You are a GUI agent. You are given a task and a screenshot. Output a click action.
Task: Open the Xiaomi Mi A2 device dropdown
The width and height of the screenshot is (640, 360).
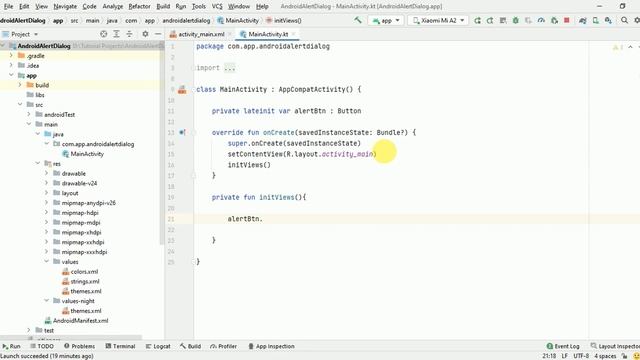click(438, 20)
